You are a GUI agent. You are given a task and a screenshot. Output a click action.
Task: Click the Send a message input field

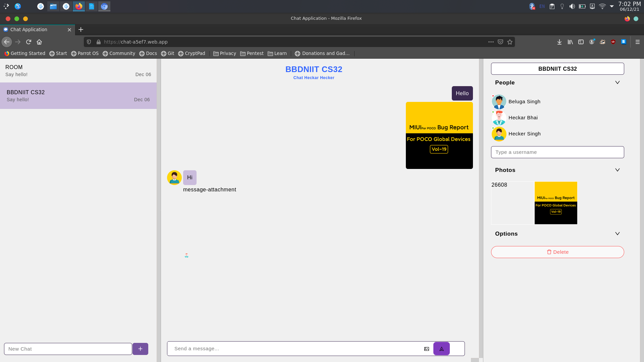point(295,349)
